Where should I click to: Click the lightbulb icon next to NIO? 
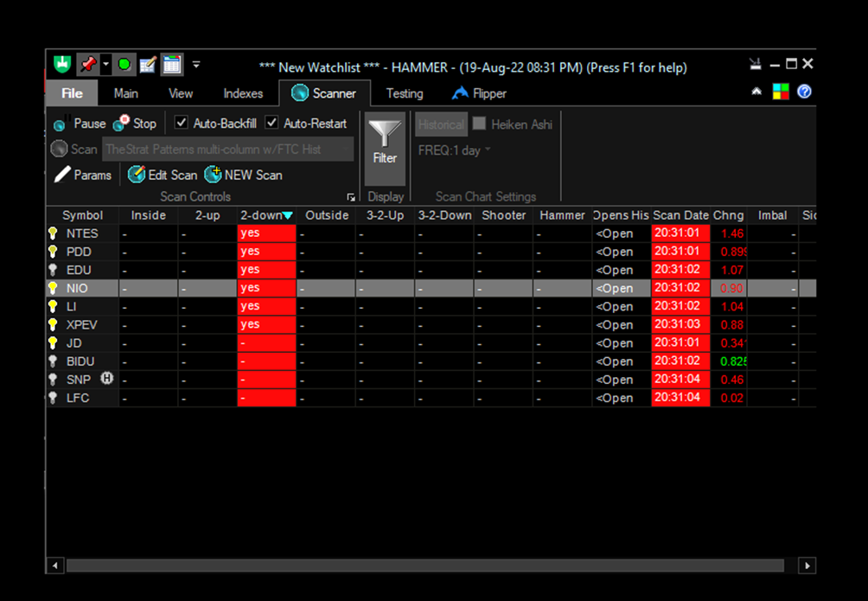tap(53, 288)
